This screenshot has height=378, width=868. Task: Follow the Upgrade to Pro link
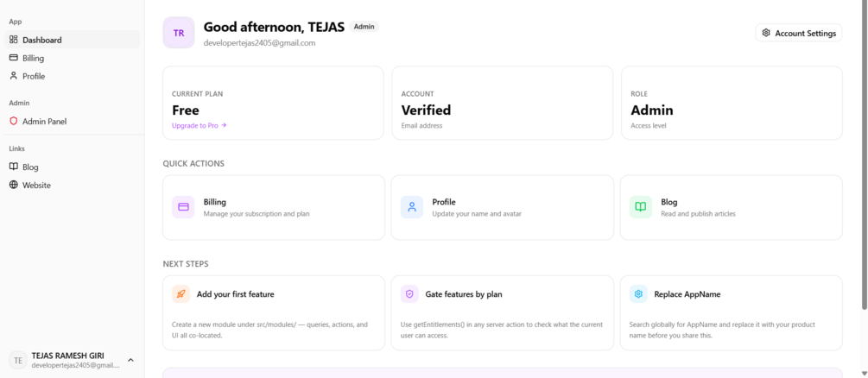pos(200,126)
